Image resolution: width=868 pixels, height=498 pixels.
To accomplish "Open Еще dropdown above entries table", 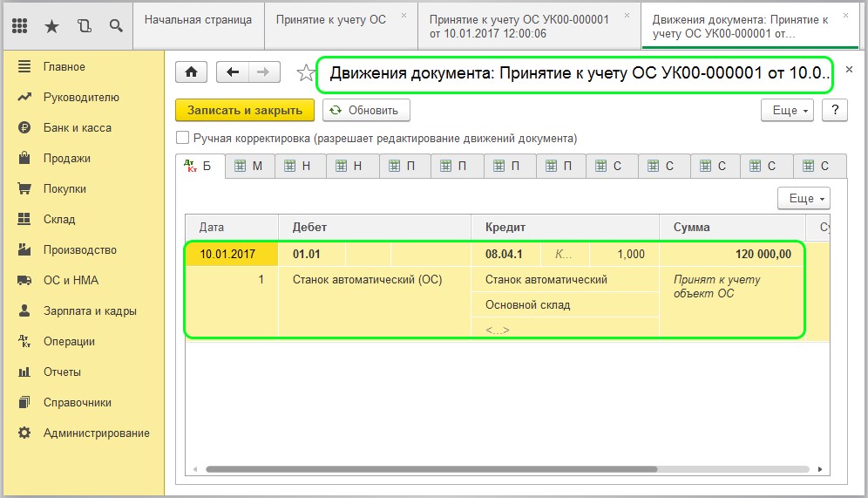I will (804, 198).
